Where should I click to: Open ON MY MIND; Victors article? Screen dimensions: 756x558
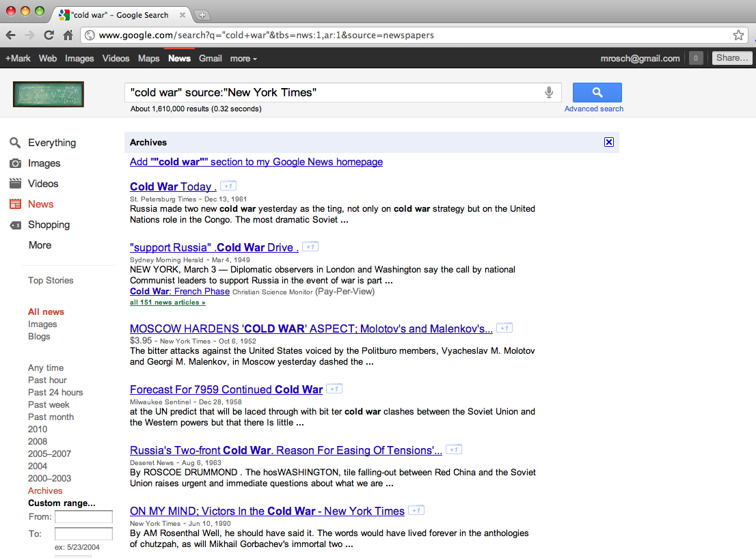click(267, 511)
